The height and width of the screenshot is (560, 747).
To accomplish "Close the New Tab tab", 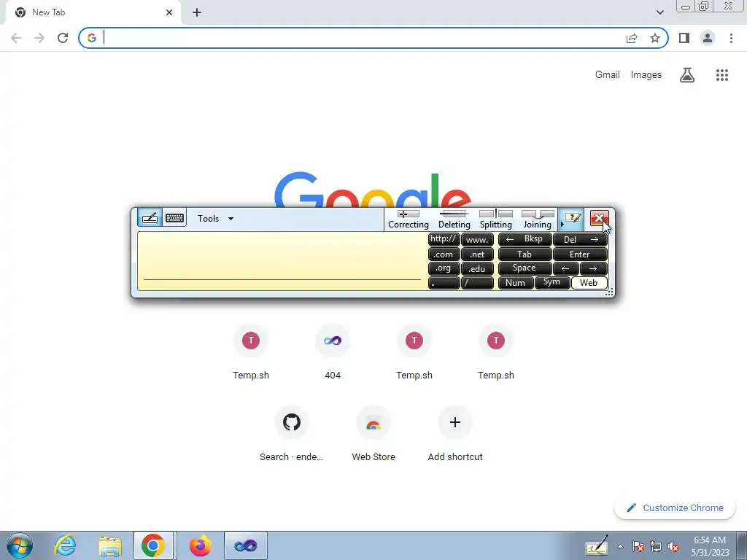I will 169,12.
